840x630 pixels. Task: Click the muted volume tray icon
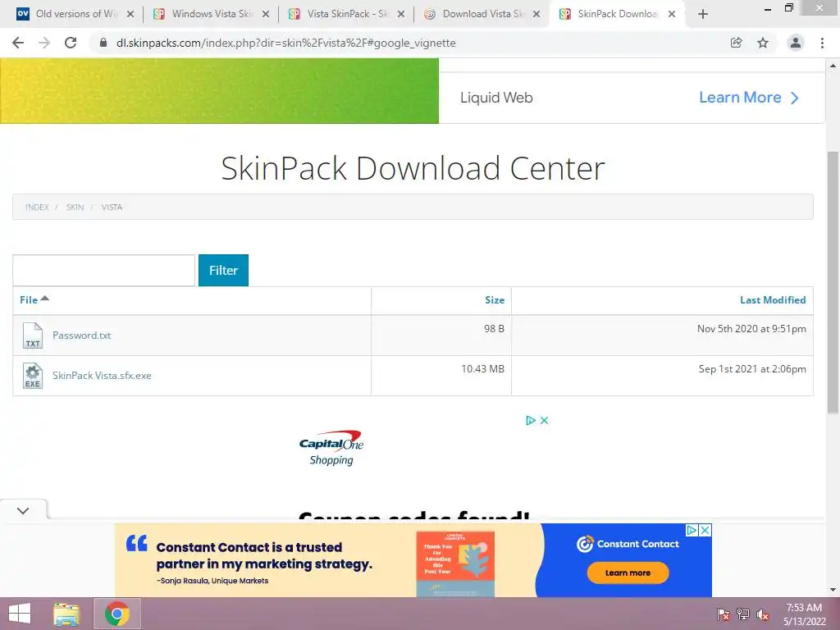coord(763,614)
